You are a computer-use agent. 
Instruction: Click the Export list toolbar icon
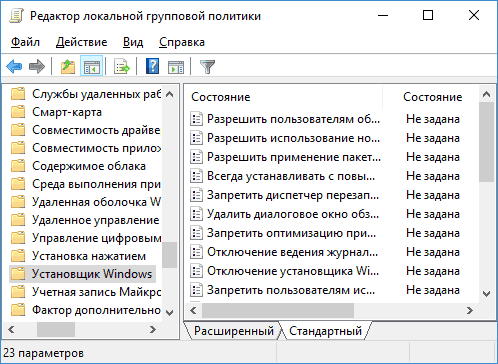[x=122, y=66]
